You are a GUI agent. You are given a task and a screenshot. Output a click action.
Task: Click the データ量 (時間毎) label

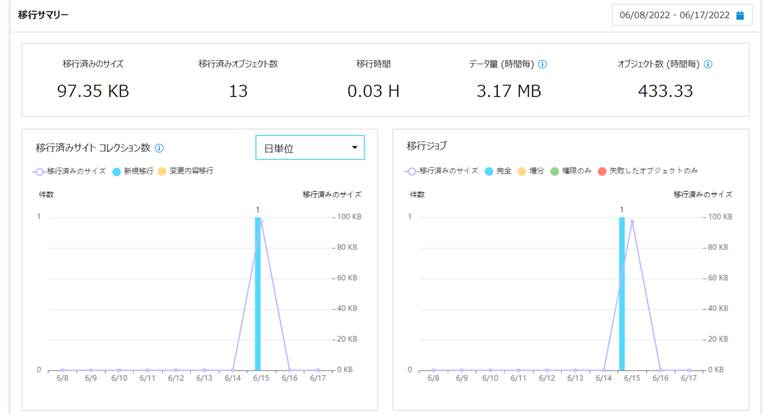(x=502, y=64)
